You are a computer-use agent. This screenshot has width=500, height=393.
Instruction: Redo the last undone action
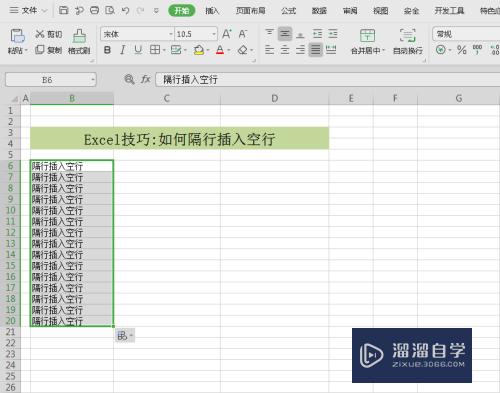pyautogui.click(x=140, y=11)
